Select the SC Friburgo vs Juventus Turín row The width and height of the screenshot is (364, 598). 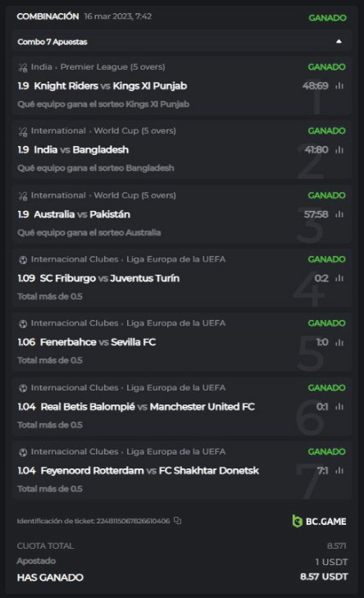tap(181, 278)
